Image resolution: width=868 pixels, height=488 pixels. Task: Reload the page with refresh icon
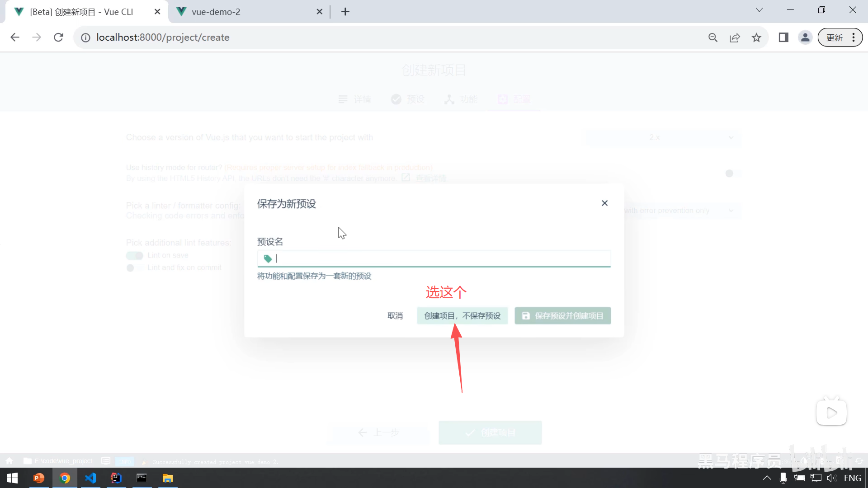[58, 38]
